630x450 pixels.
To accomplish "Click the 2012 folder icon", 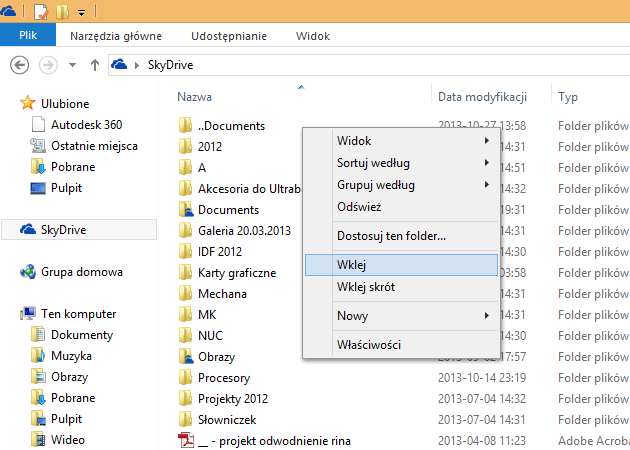I will coord(185,146).
